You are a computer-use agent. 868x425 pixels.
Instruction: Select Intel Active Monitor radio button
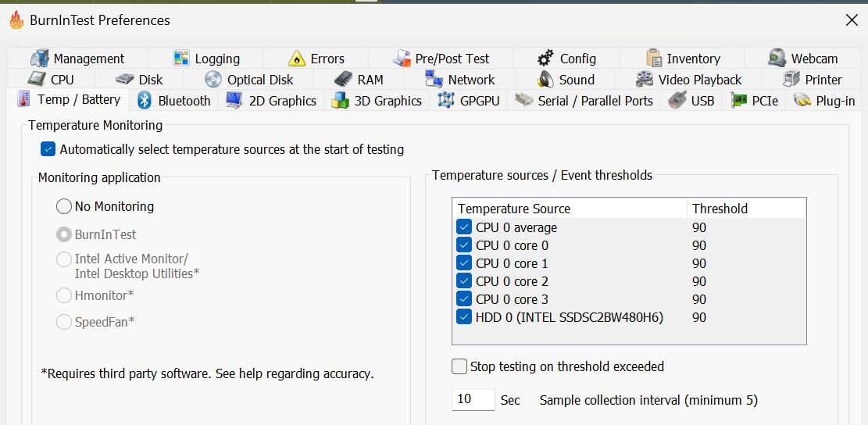[x=63, y=259]
